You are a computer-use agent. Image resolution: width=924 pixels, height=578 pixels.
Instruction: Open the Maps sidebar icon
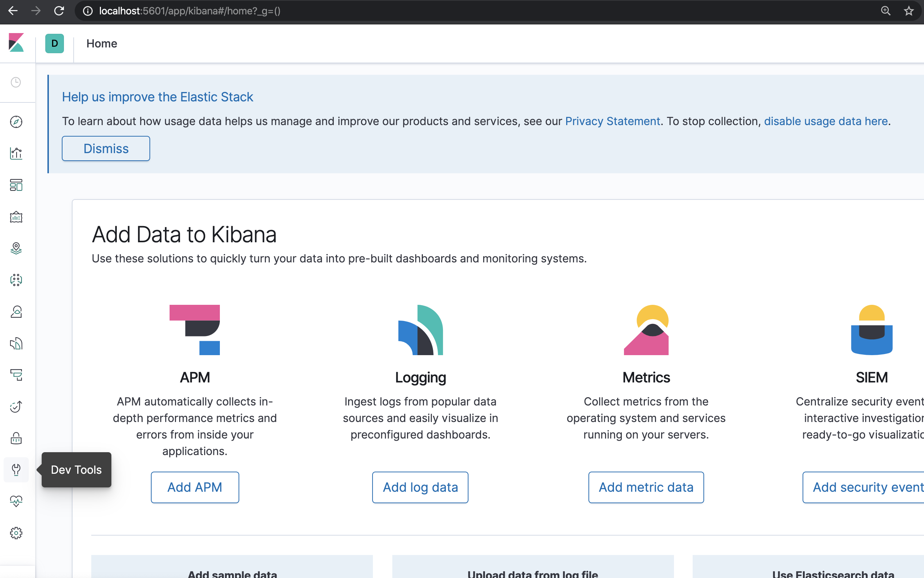[16, 249]
